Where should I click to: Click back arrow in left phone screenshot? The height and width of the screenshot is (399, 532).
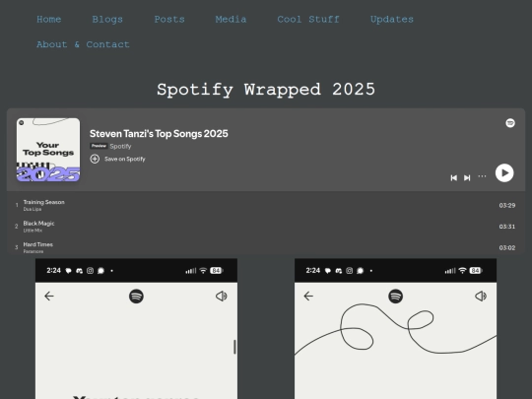49,297
